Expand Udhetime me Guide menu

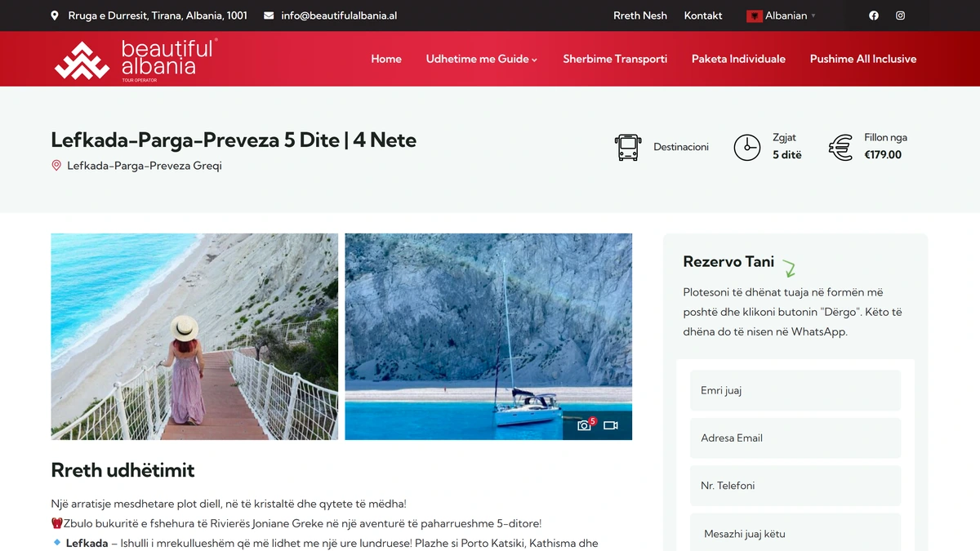pos(482,59)
